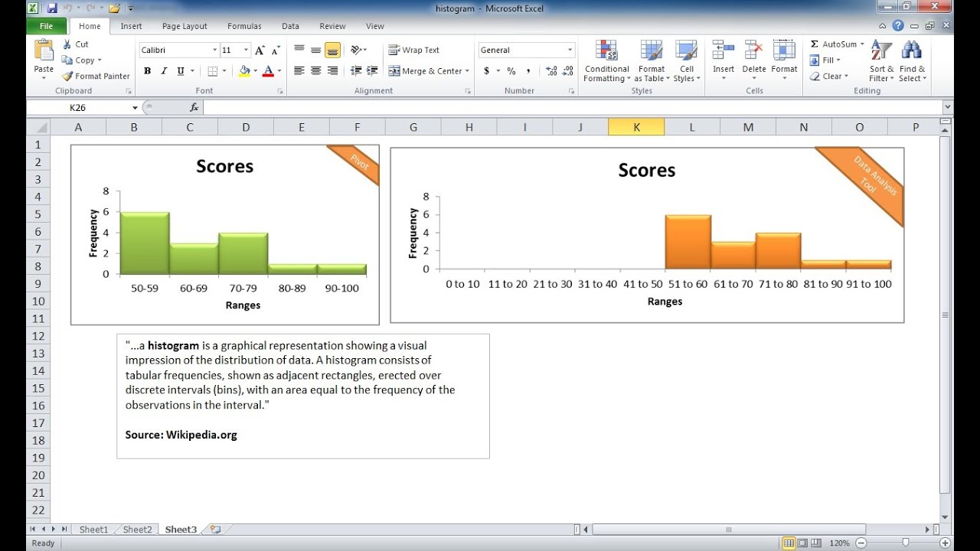Screen dimensions: 980x551
Task: Open Cell Styles gallery
Action: [x=686, y=61]
